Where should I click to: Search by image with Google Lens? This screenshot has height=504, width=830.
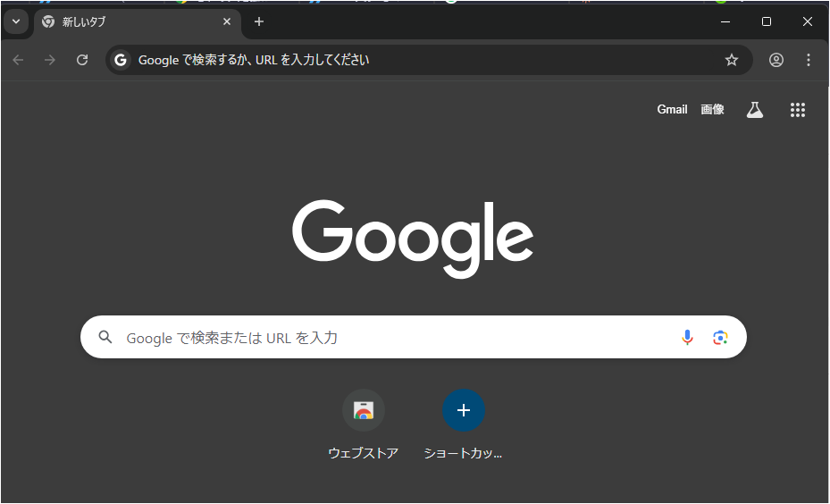[x=720, y=337]
